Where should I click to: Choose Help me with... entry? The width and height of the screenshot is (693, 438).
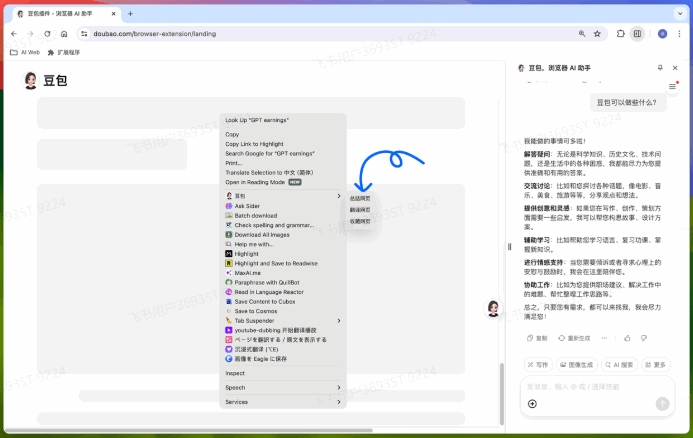coord(283,244)
